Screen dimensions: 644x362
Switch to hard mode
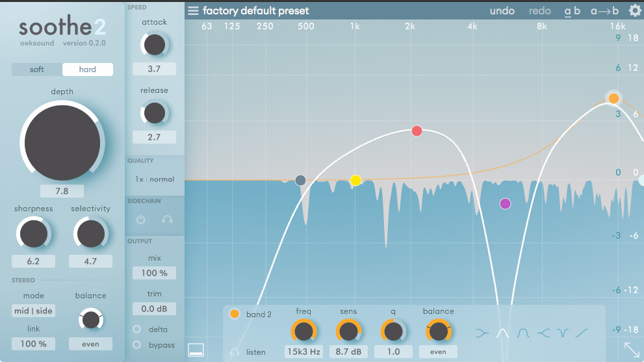pos(88,70)
